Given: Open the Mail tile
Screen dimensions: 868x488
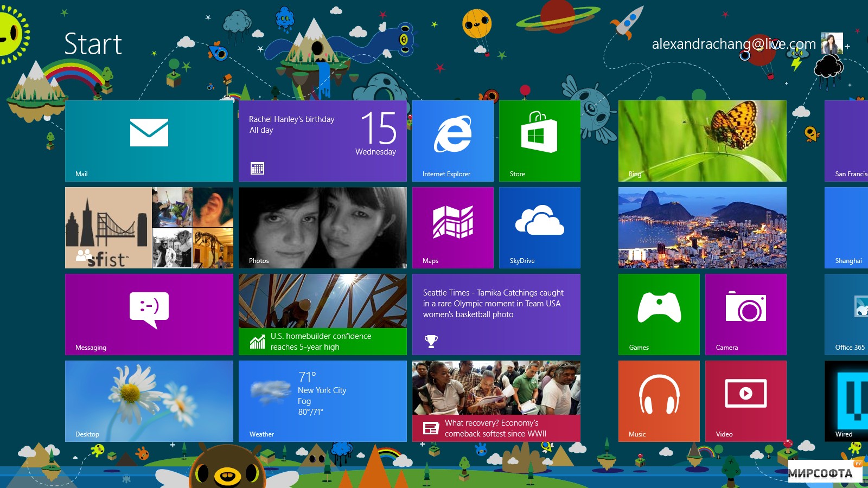Looking at the screenshot, I should [x=149, y=141].
